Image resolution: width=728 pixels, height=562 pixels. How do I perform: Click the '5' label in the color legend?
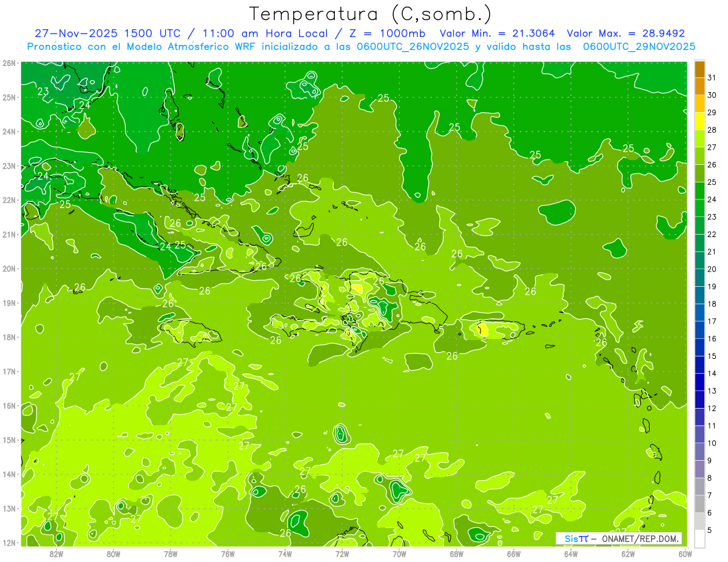point(710,530)
